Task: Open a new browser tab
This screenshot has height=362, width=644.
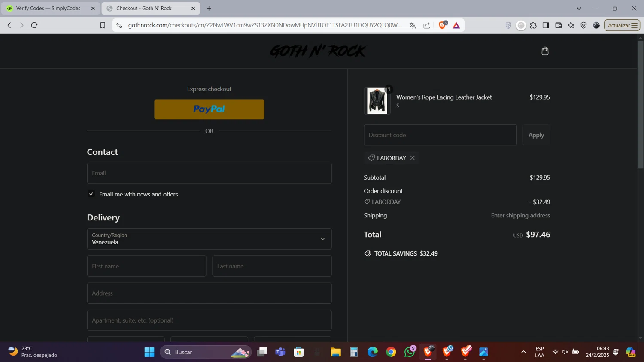Action: [x=209, y=8]
